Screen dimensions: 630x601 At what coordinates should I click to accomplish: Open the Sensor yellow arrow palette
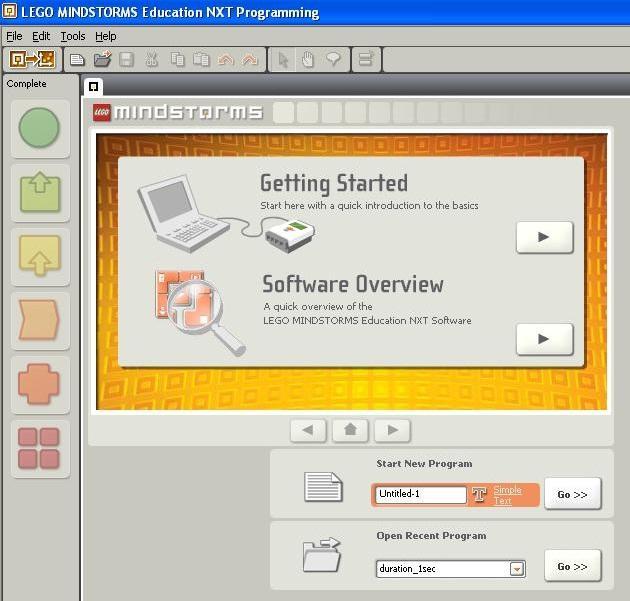coord(40,256)
